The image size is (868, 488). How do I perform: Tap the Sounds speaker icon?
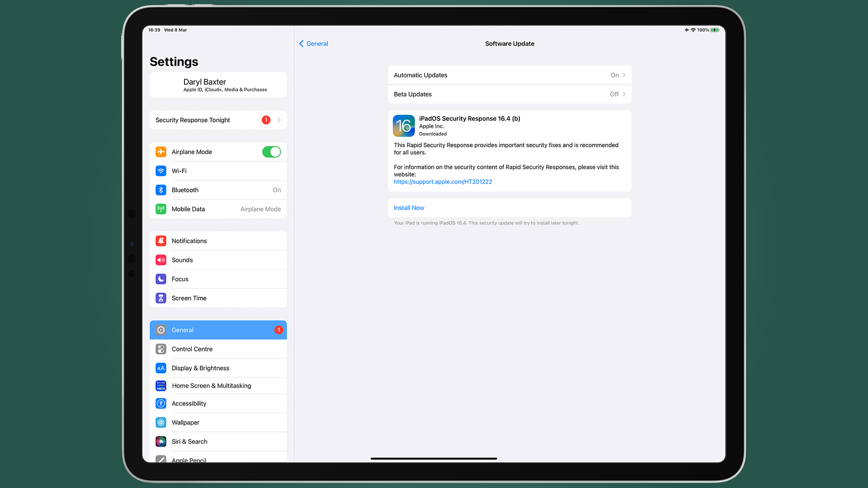[161, 260]
